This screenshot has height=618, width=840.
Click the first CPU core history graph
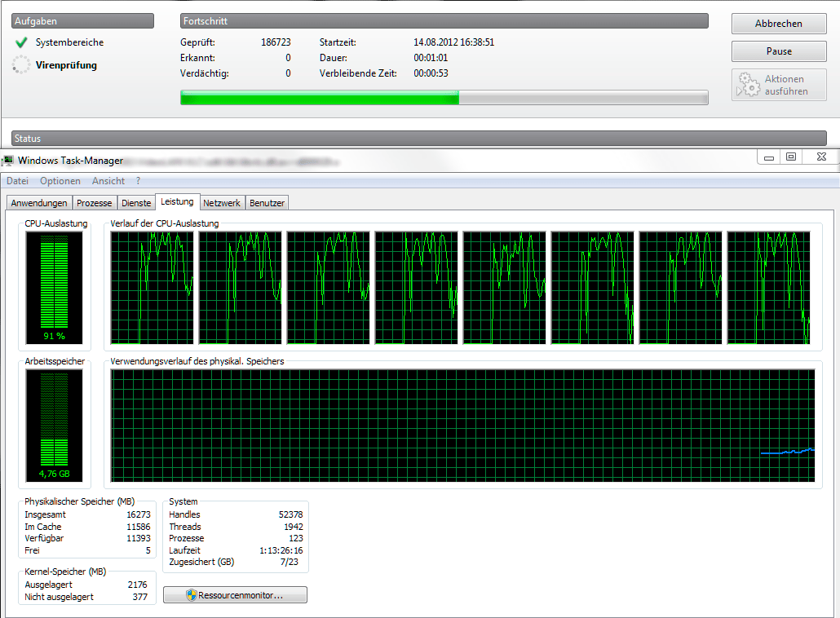(x=153, y=288)
